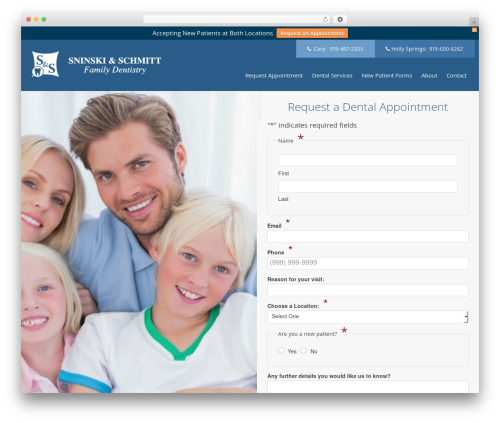Open the Choose a Location dropdown
The width and height of the screenshot is (500, 423).
[368, 317]
